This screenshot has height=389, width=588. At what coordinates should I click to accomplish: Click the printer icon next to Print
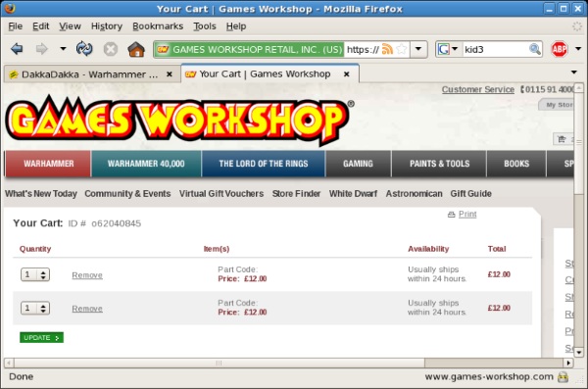point(452,215)
